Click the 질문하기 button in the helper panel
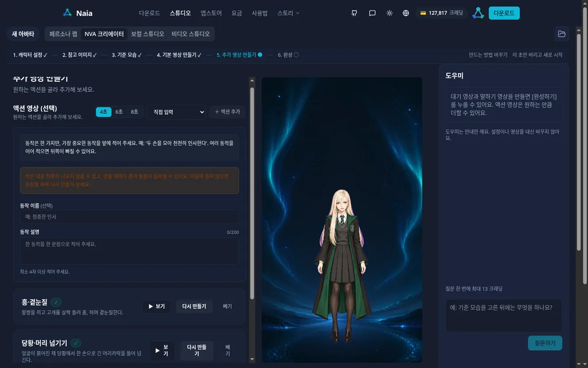 click(545, 343)
